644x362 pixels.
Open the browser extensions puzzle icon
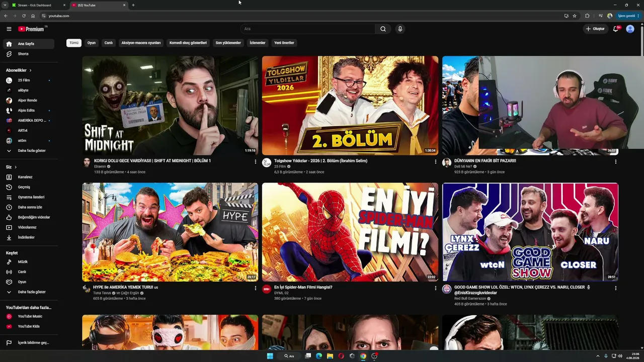(587, 16)
